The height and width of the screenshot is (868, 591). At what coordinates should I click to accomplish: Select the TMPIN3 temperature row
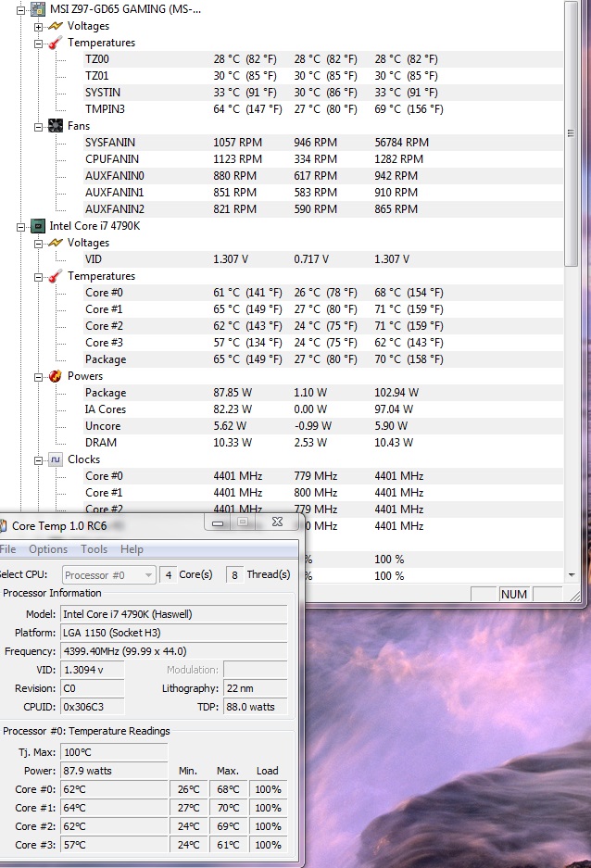tap(322, 109)
